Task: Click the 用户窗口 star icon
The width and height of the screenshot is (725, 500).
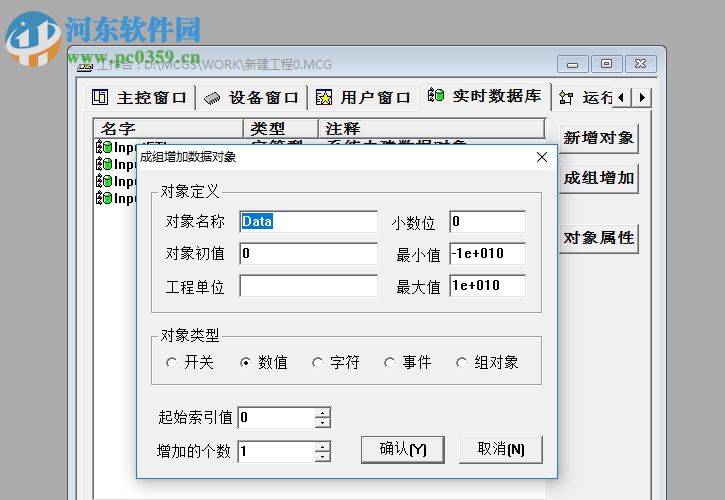Action: pos(324,97)
